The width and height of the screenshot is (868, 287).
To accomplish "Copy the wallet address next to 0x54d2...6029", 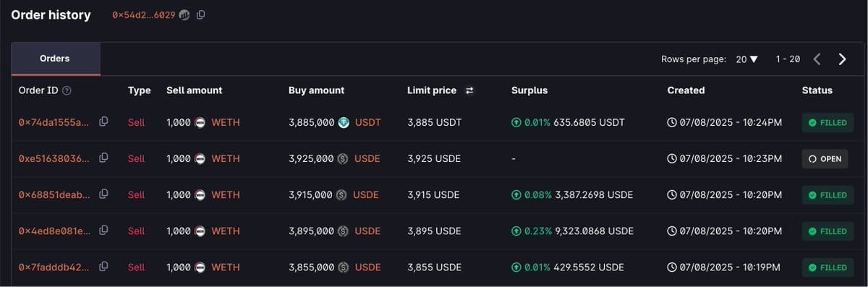I will [201, 14].
